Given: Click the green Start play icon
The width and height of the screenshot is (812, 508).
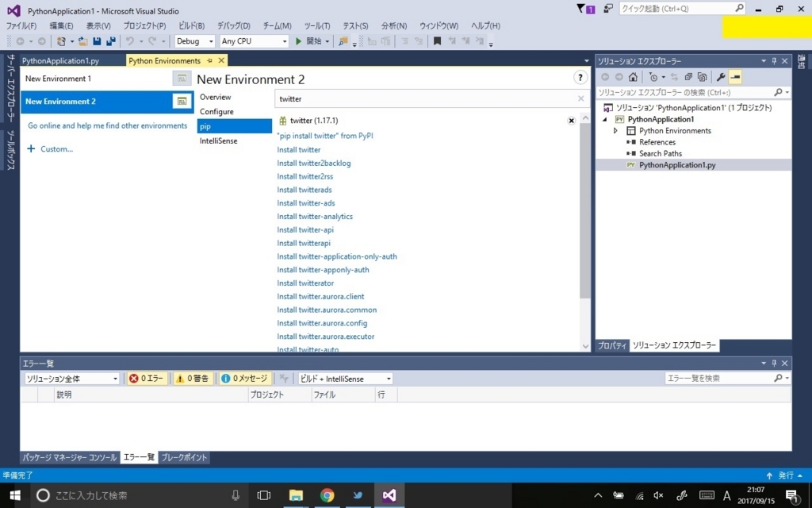Looking at the screenshot, I should (x=298, y=41).
